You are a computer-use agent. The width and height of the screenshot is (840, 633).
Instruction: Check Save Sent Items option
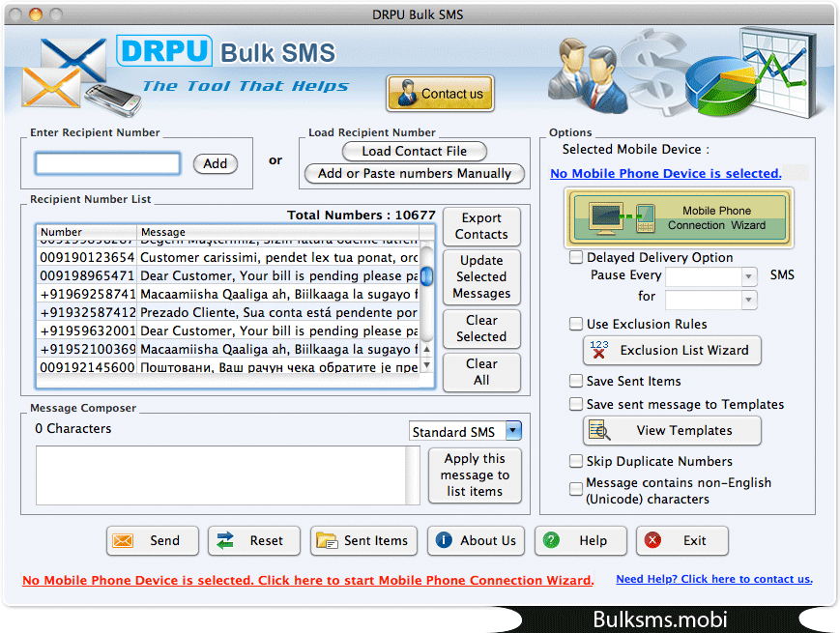click(576, 381)
